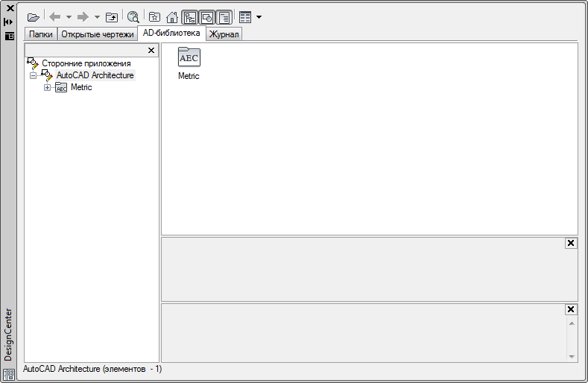Image resolution: width=588 pixels, height=383 pixels.
Task: Switch to the Открытые чертежи tab
Action: 98,34
